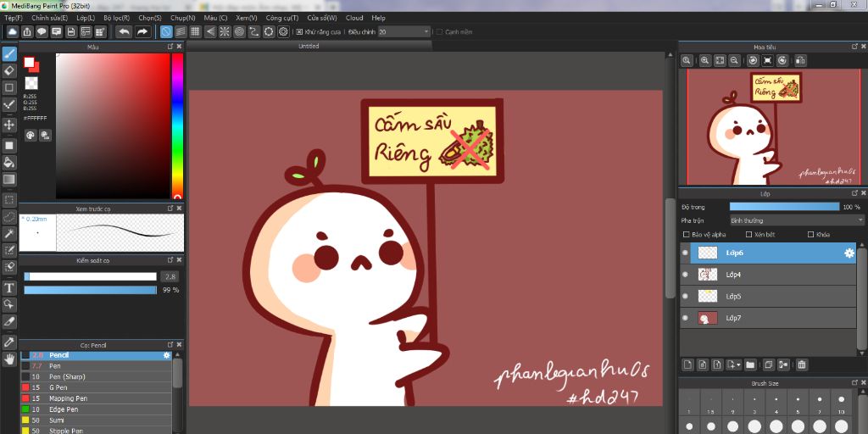
Task: Select Pen (Sharp) brush
Action: [x=96, y=377]
